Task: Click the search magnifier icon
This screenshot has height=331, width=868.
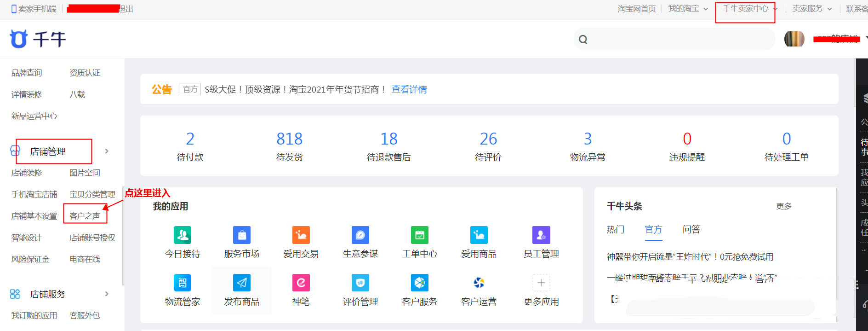Action: tap(583, 40)
